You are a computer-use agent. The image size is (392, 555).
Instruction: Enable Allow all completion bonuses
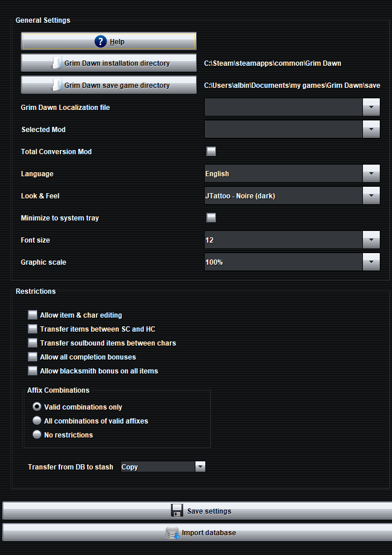pyautogui.click(x=33, y=357)
